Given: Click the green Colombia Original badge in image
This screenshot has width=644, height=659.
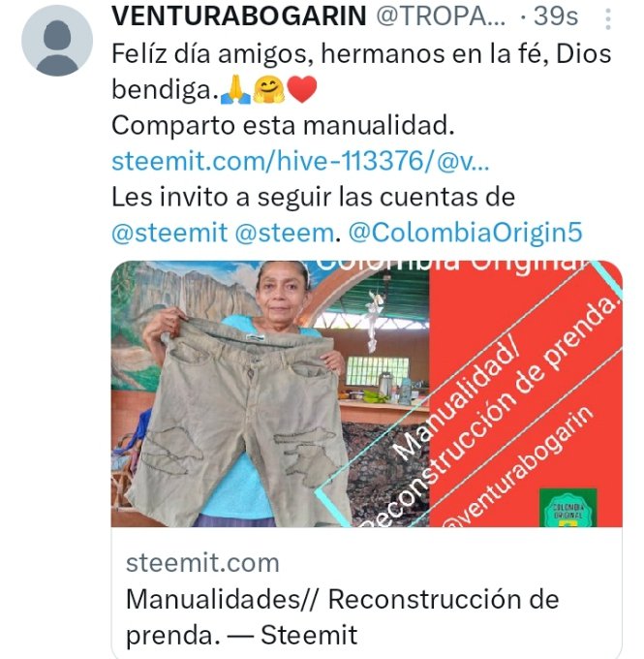Looking at the screenshot, I should coord(567,508).
